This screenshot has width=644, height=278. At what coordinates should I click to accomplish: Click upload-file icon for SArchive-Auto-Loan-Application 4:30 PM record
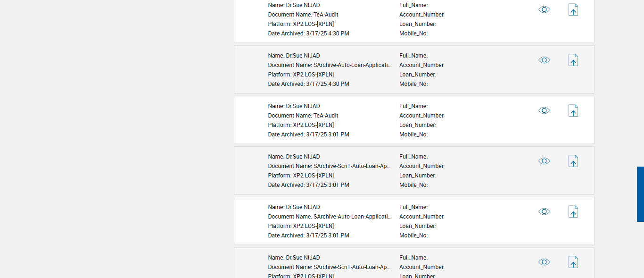573,60
